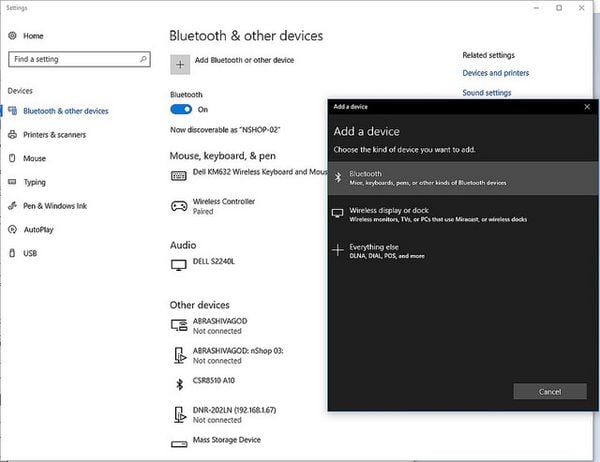The height and width of the screenshot is (462, 600).
Task: Open Pen & Windows Ink settings
Action: (x=55, y=206)
